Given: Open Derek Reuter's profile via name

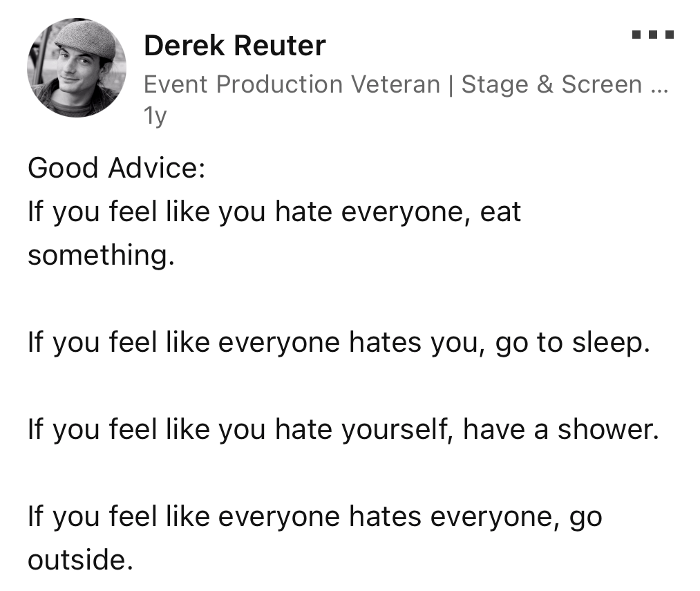Looking at the screenshot, I should pyautogui.click(x=234, y=46).
